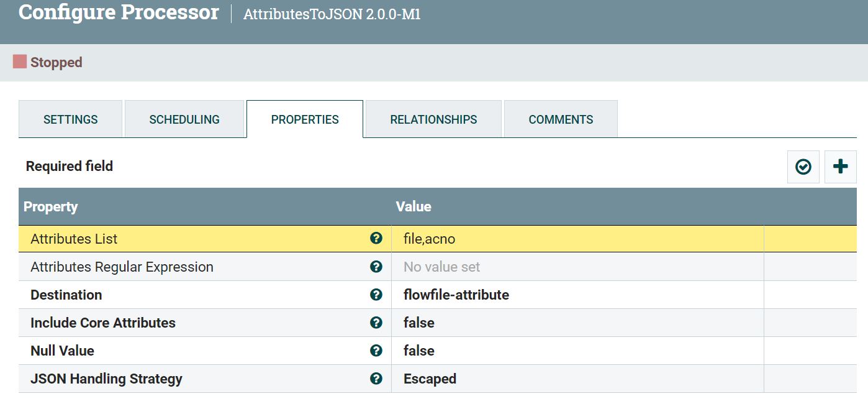Switch to the Comments tab
This screenshot has width=868, height=414.
560,119
